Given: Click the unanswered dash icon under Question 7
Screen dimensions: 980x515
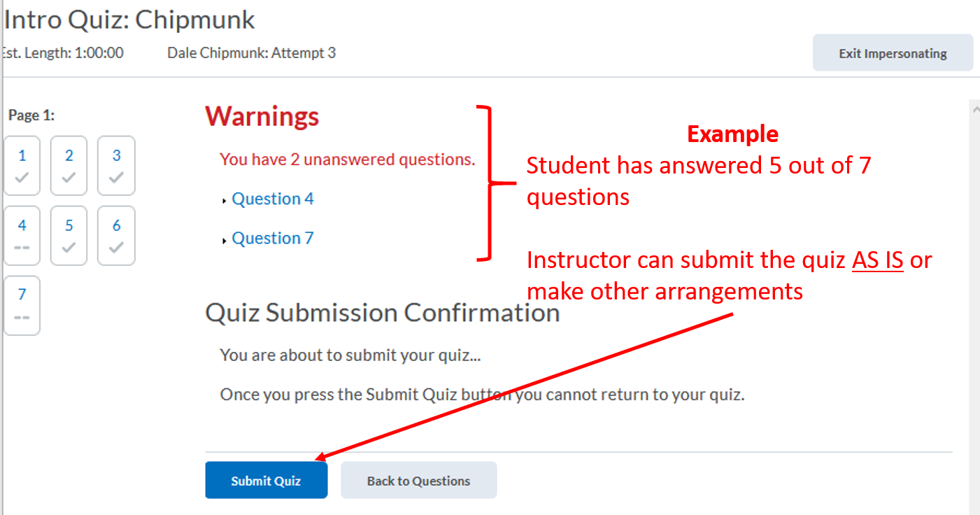Looking at the screenshot, I should (22, 318).
